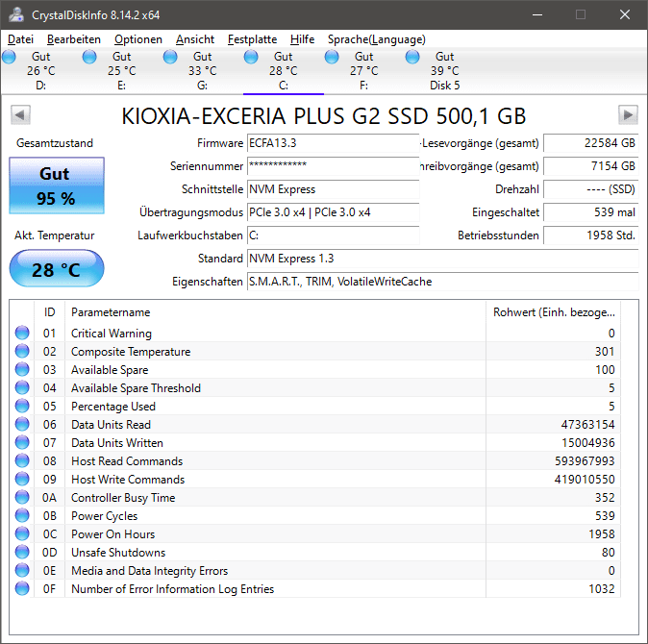Select the Composite Temperature parameter name
648x644 pixels.
131,352
